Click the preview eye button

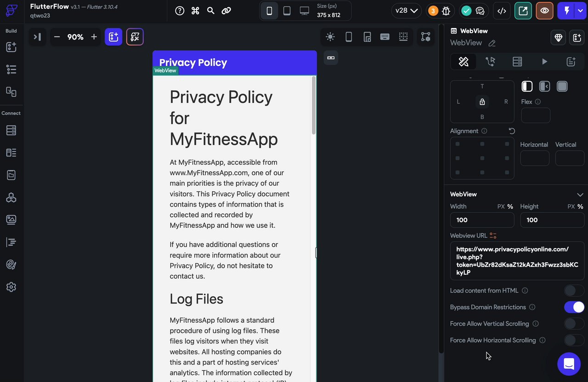[x=544, y=11]
